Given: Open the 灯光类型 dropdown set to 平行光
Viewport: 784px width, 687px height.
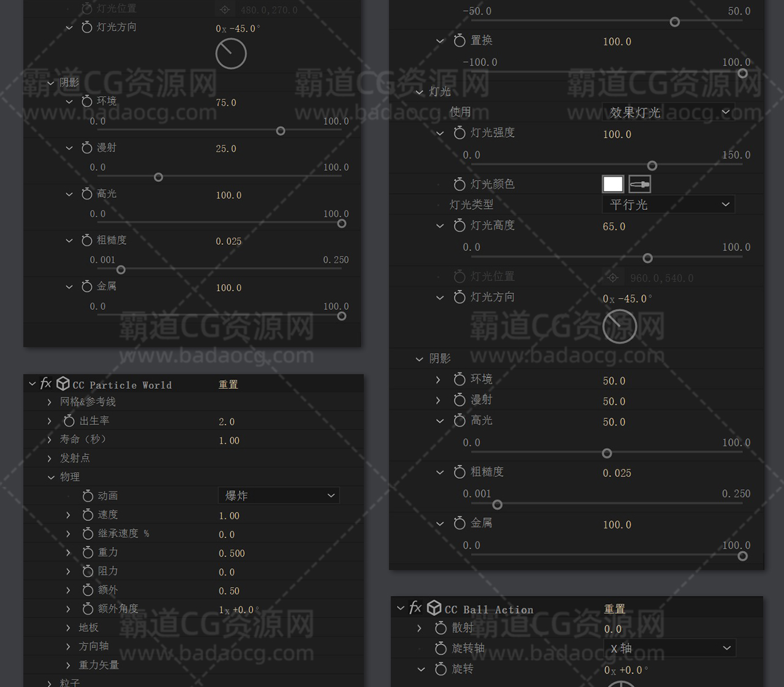Looking at the screenshot, I should pyautogui.click(x=668, y=205).
